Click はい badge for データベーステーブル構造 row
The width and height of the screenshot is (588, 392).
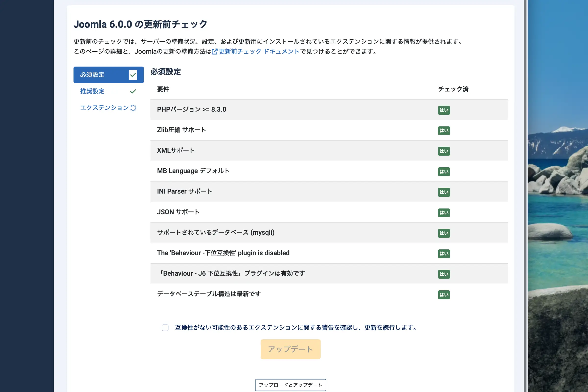point(444,294)
